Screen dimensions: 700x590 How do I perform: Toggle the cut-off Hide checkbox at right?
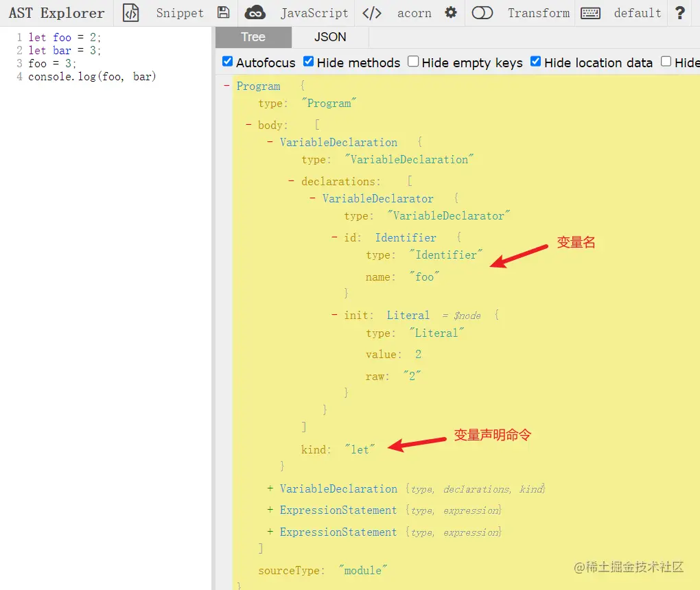point(666,62)
